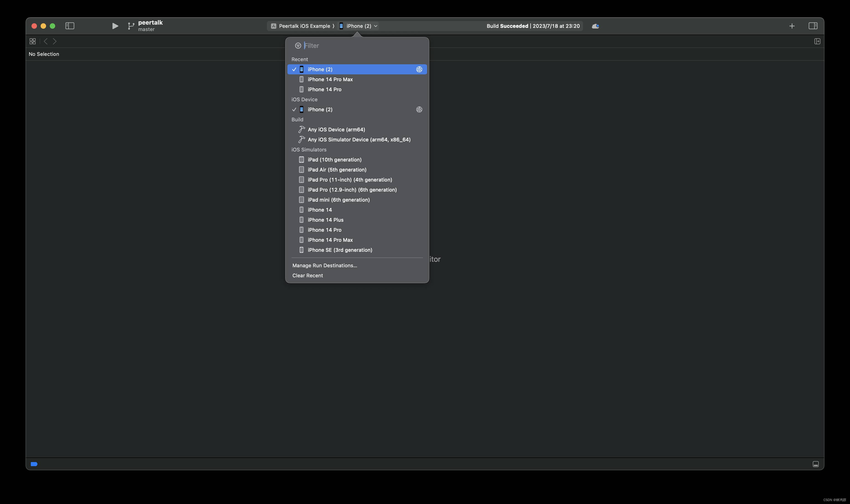
Task: Zoom the window with the green button
Action: pos(52,26)
